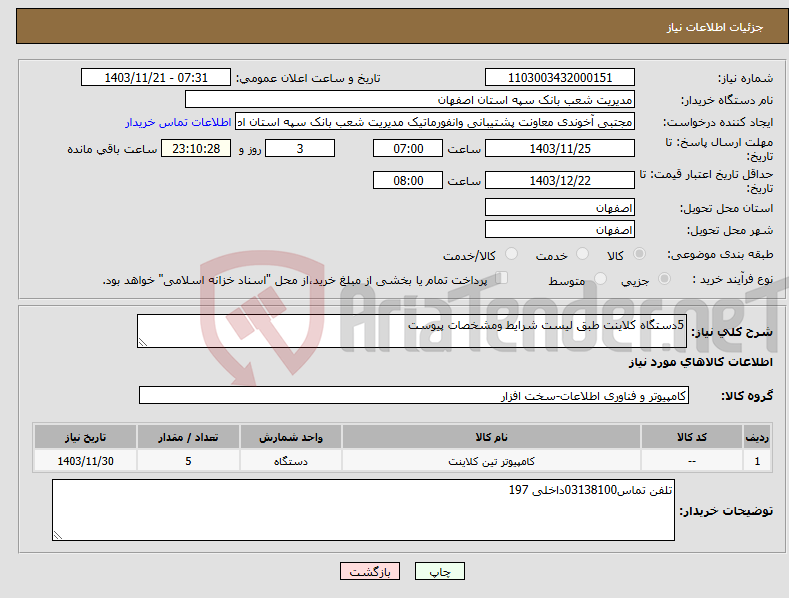Select the خدمت radio button
789x598 pixels.
(582, 254)
